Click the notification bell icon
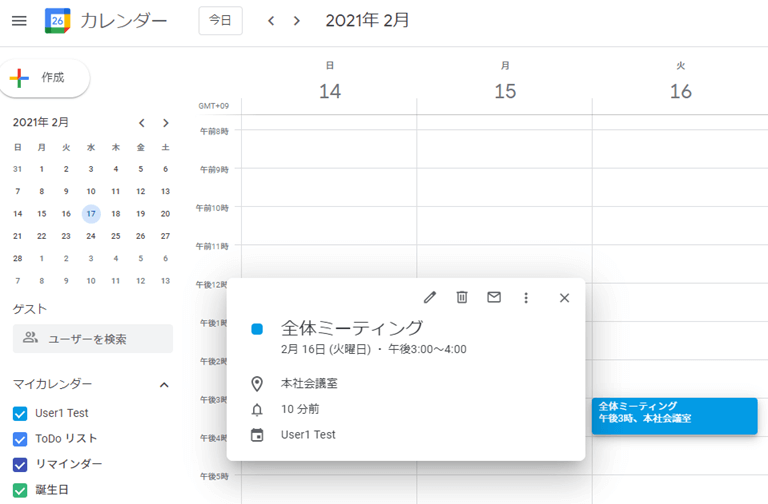 point(257,409)
